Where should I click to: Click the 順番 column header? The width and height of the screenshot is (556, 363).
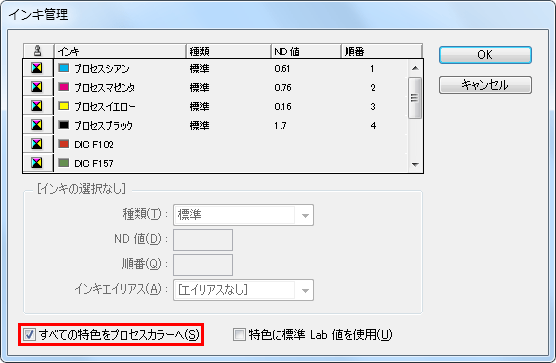pos(382,51)
